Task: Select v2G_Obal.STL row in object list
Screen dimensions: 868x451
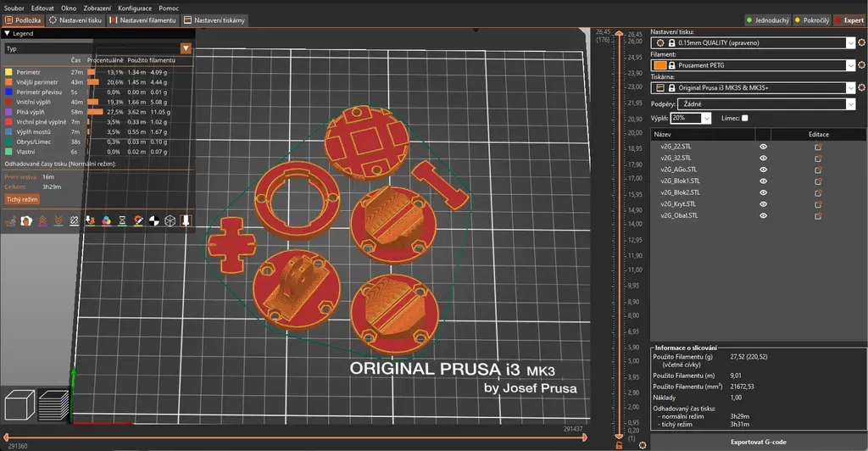Action: [759, 216]
